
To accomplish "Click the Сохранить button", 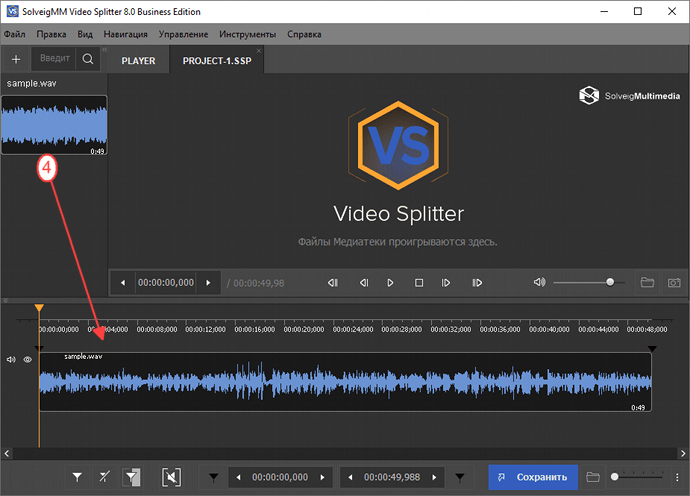I will click(x=533, y=477).
